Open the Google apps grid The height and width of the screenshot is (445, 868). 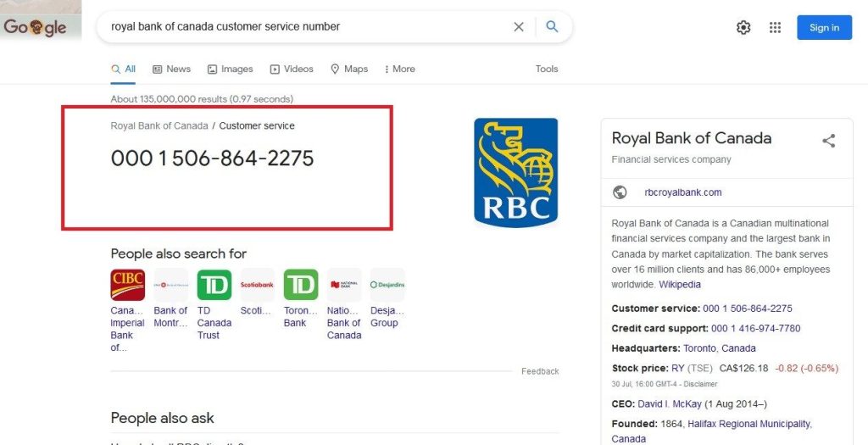click(x=775, y=27)
